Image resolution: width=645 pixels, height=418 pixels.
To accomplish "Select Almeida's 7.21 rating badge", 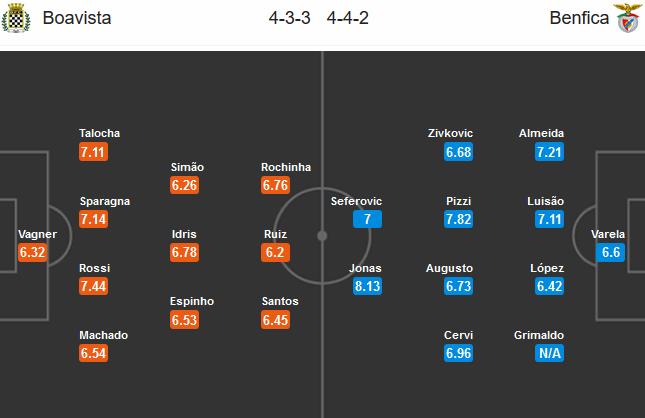I will coord(549,152).
